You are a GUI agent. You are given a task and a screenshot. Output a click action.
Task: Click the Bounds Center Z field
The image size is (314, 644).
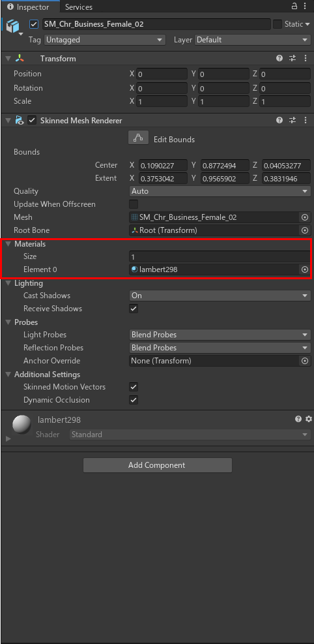(x=286, y=166)
